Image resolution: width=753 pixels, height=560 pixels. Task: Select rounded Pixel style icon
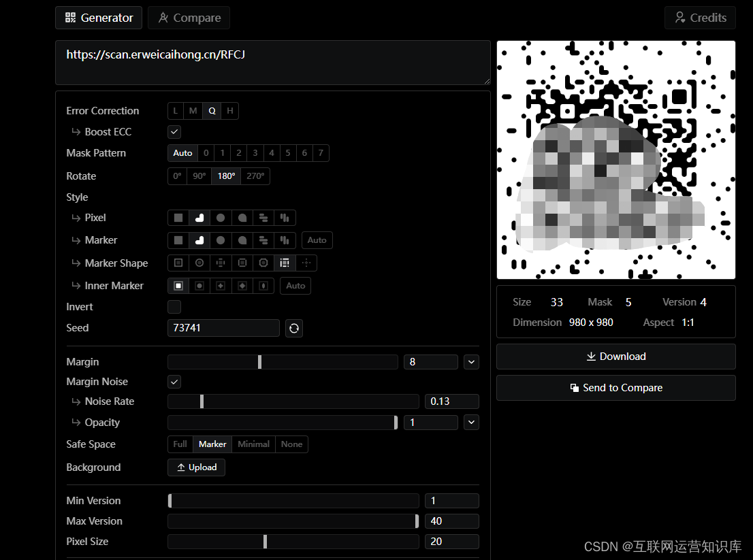pyautogui.click(x=199, y=218)
